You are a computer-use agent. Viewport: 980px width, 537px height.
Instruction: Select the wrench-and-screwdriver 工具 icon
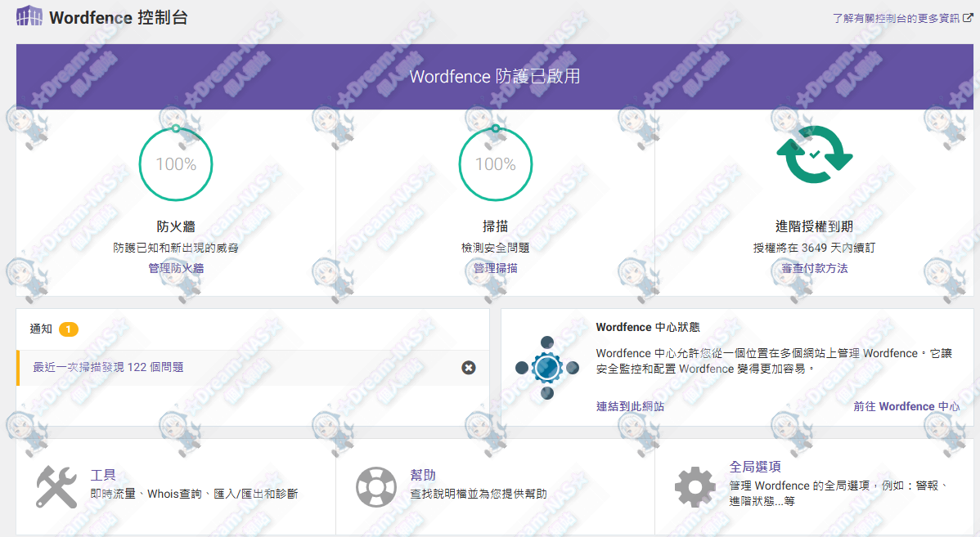pos(56,487)
